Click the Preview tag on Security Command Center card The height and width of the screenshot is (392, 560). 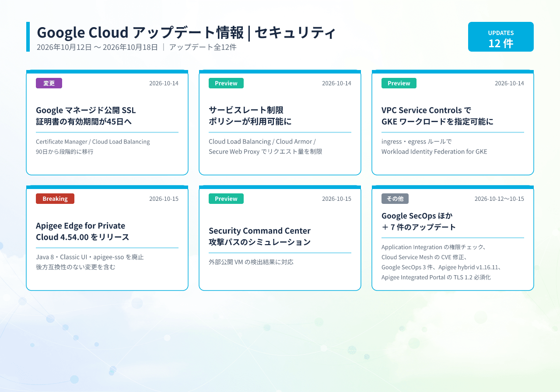[x=226, y=199]
